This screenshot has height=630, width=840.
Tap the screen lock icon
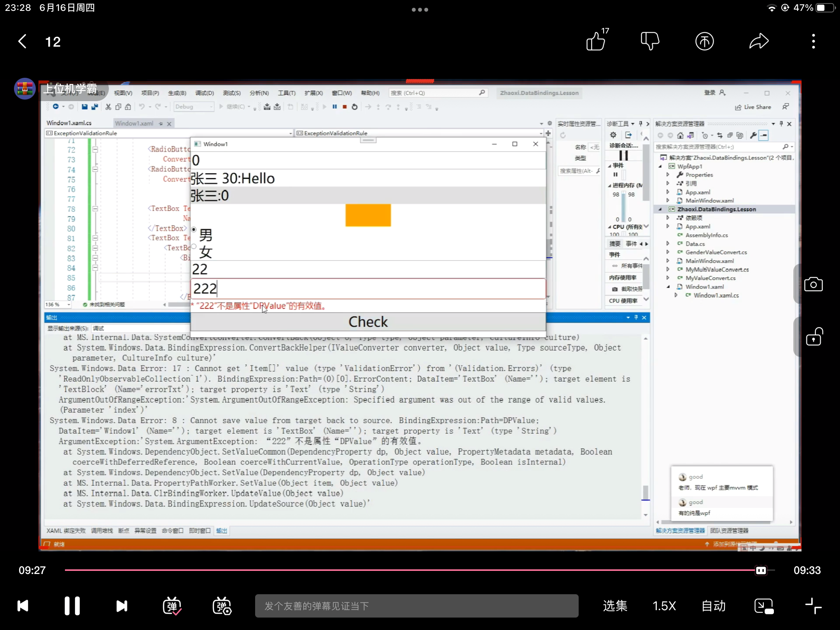[x=813, y=337]
